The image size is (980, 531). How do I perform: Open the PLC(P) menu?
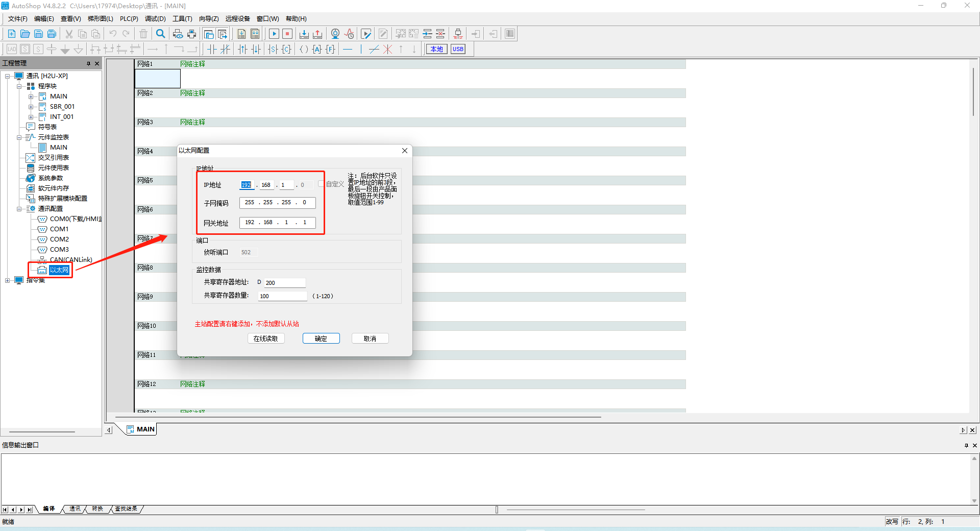pyautogui.click(x=129, y=19)
